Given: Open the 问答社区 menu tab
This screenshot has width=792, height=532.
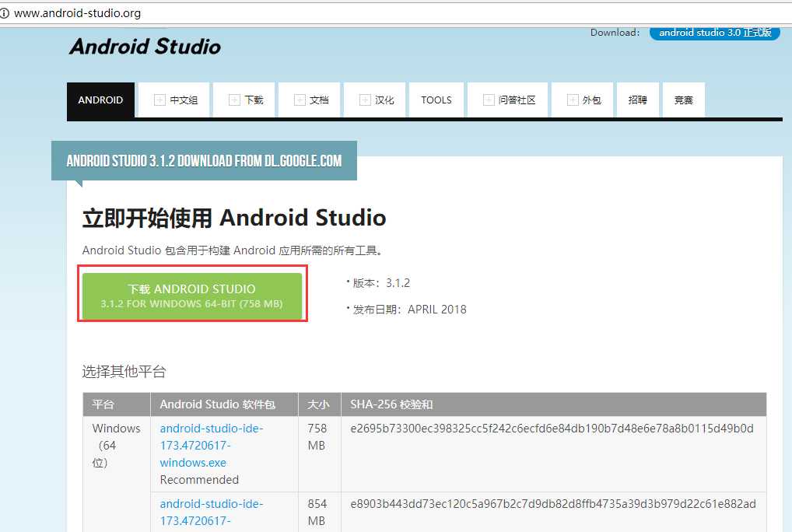Looking at the screenshot, I should coord(507,100).
